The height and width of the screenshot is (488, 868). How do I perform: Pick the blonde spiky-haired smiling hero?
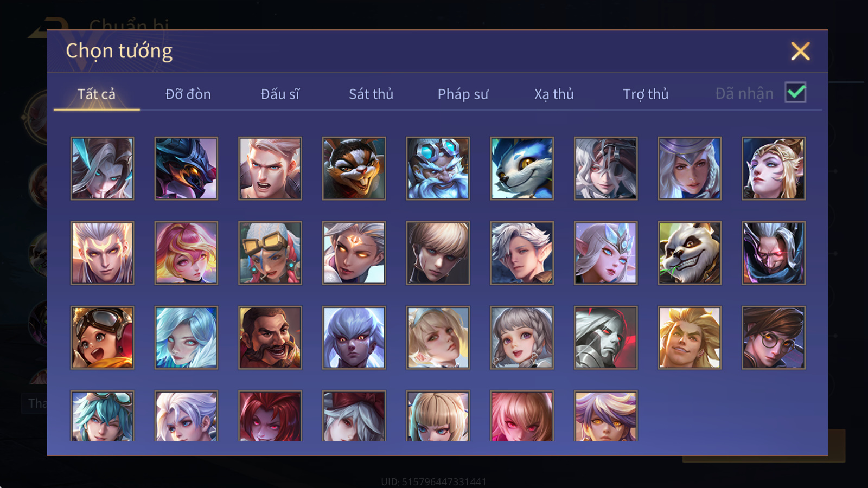[690, 337]
